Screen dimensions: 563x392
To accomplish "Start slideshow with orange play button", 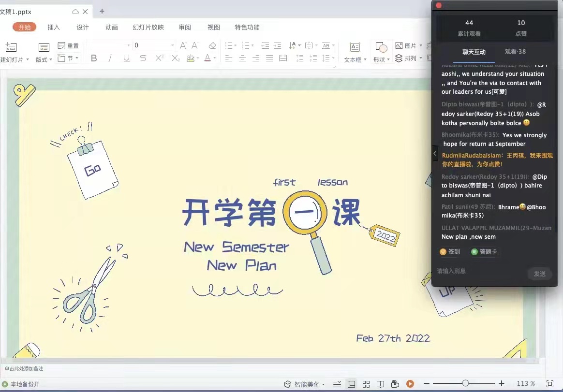I will pos(410,384).
